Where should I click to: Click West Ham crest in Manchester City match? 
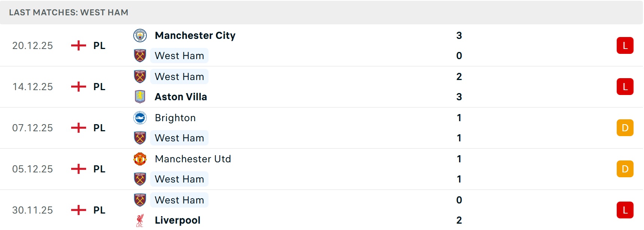(x=140, y=56)
